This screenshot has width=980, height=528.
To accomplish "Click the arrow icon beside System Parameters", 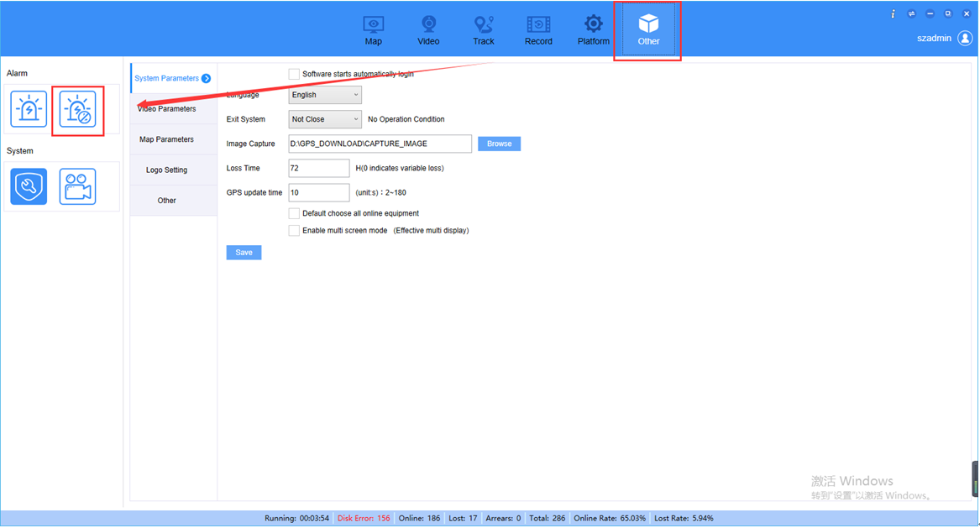I will tap(207, 78).
